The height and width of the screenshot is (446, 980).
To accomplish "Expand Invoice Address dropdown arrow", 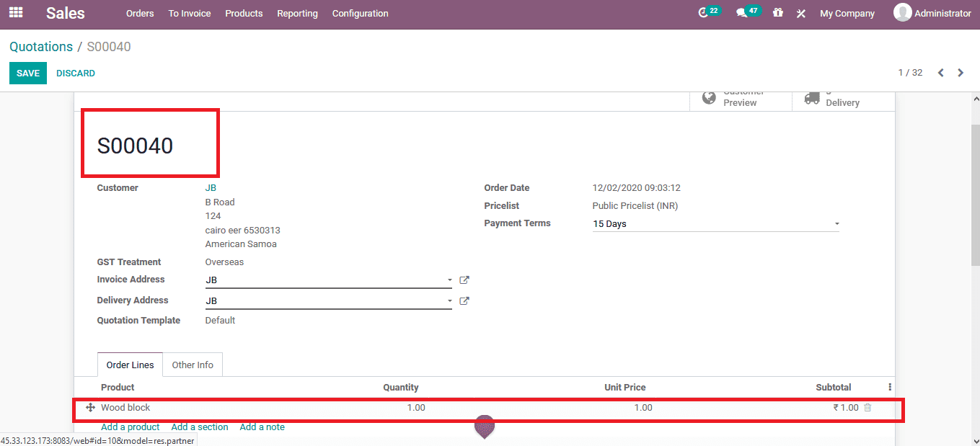I will click(449, 280).
